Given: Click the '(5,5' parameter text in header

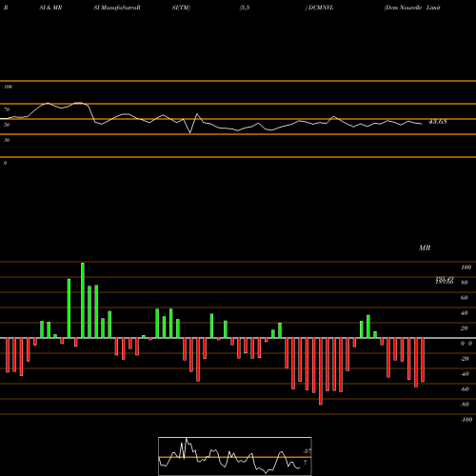Looking at the screenshot, I should (245, 8).
